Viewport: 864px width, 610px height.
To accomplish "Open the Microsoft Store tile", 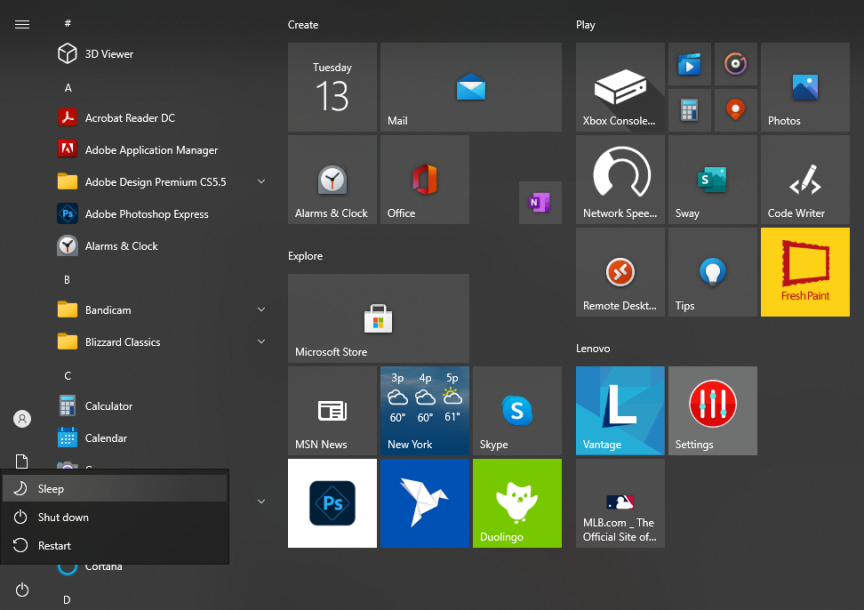I will [378, 318].
